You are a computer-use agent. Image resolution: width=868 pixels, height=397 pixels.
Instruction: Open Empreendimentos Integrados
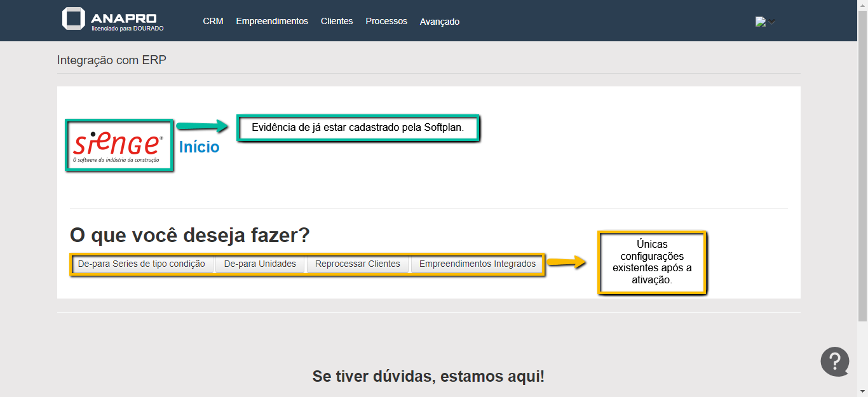(x=477, y=264)
